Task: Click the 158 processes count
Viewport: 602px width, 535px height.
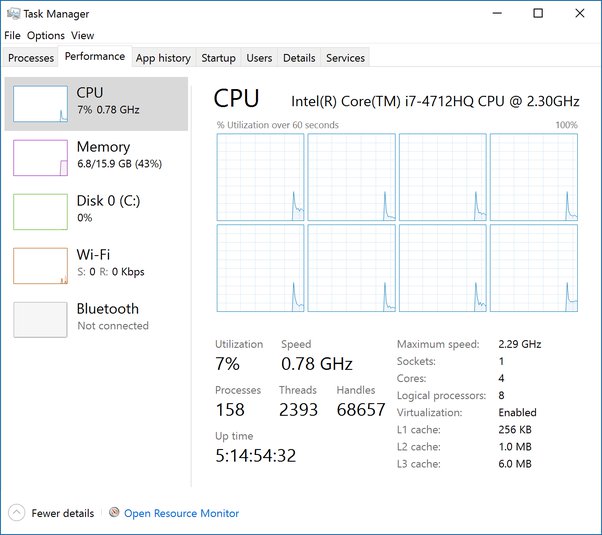Action: 230,410
